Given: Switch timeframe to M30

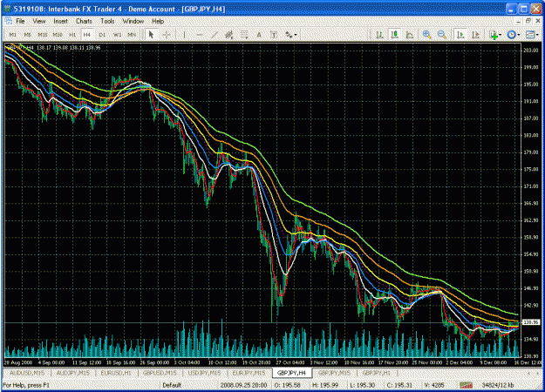Looking at the screenshot, I should click(x=58, y=35).
